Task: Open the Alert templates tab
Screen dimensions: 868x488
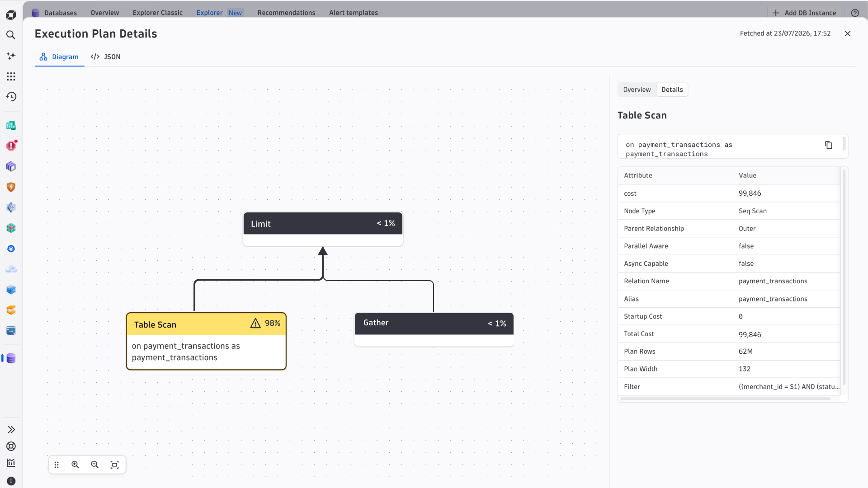Action: [x=354, y=13]
